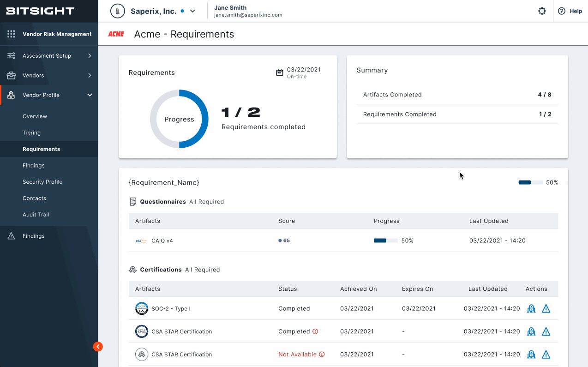The height and width of the screenshot is (367, 588).
Task: Click the Vendors briefcase icon
Action: 11,75
